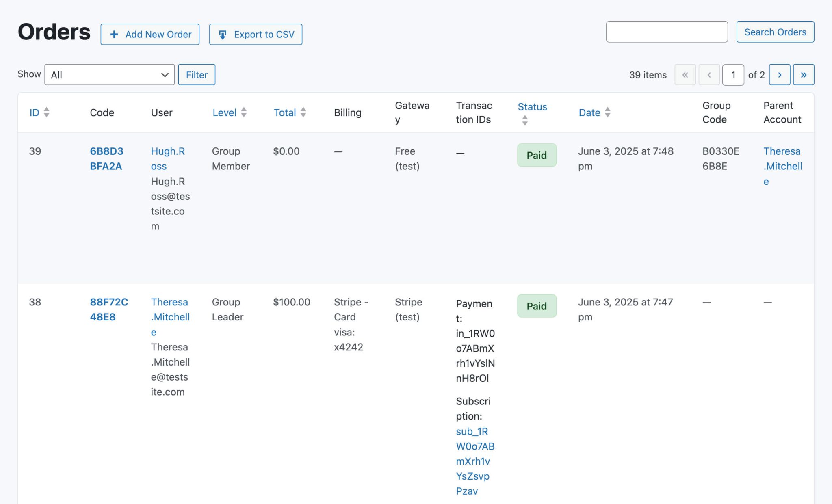
Task: Click the Paid status badge for order 38
Action: [537, 306]
